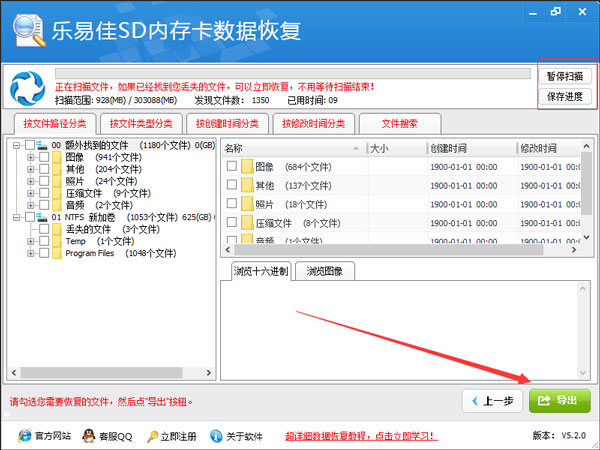600x450 pixels.
Task: Click the blue spinning scan status icon
Action: tap(27, 88)
